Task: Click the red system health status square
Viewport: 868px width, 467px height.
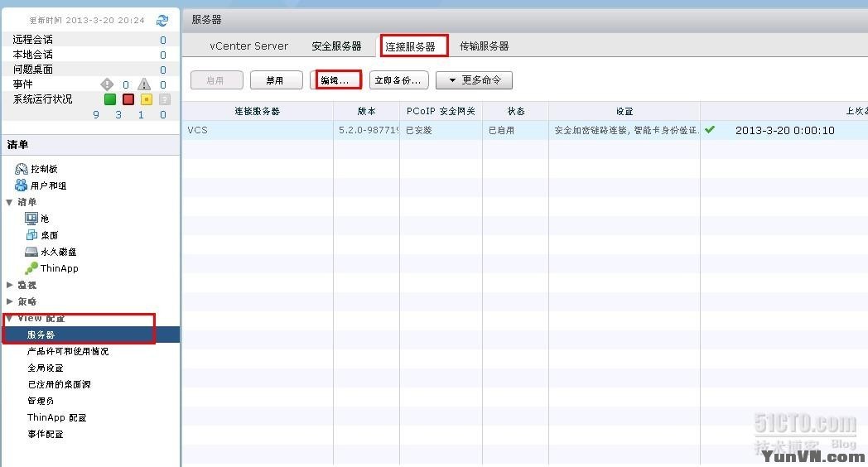Action: pyautogui.click(x=128, y=99)
